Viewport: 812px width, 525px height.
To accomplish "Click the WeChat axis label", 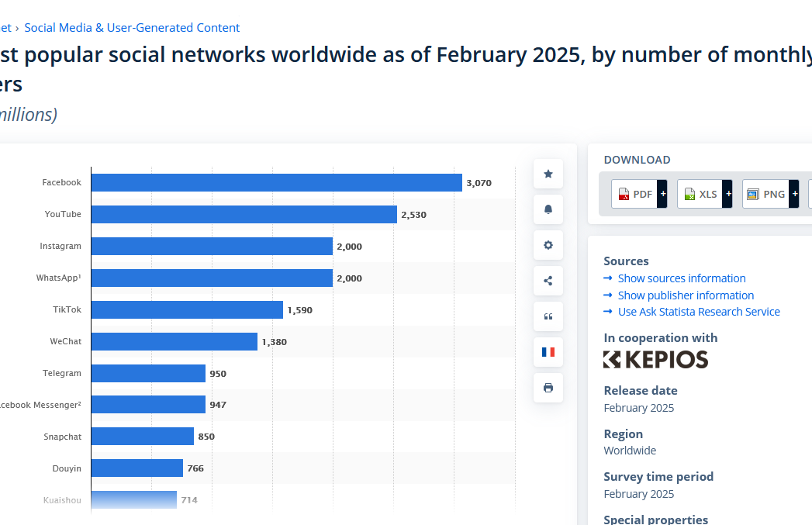I will (66, 342).
